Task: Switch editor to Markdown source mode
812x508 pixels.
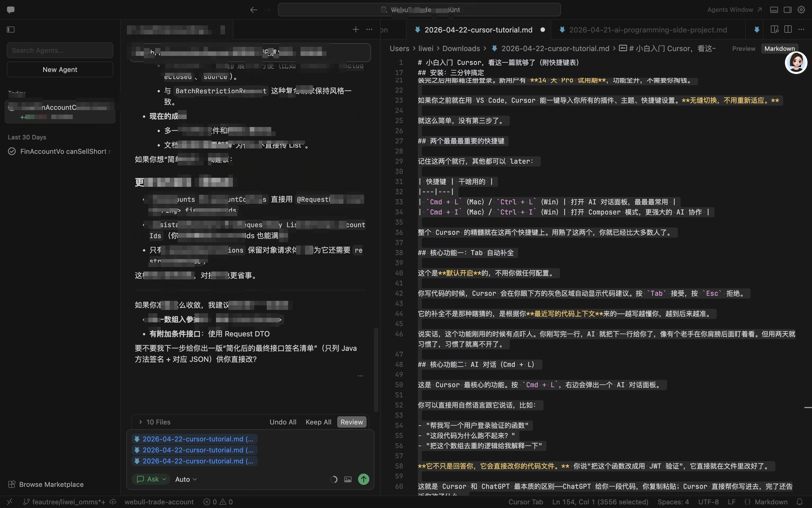Action: [780, 49]
